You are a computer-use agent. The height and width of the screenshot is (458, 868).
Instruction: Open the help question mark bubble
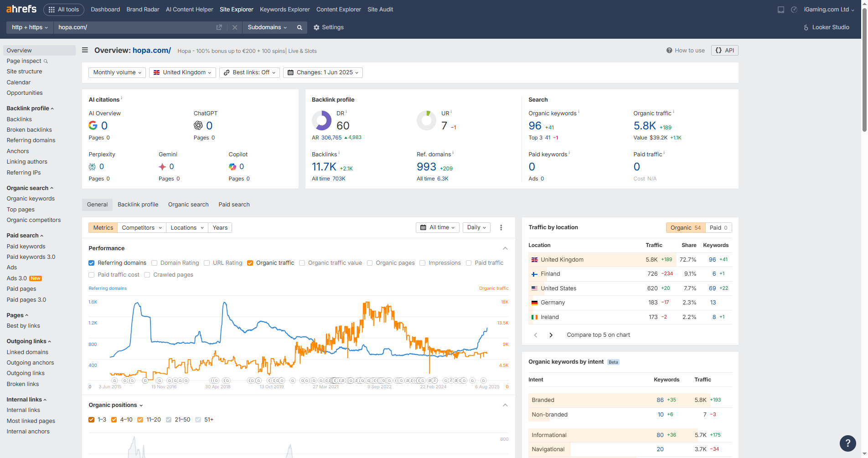click(x=847, y=443)
